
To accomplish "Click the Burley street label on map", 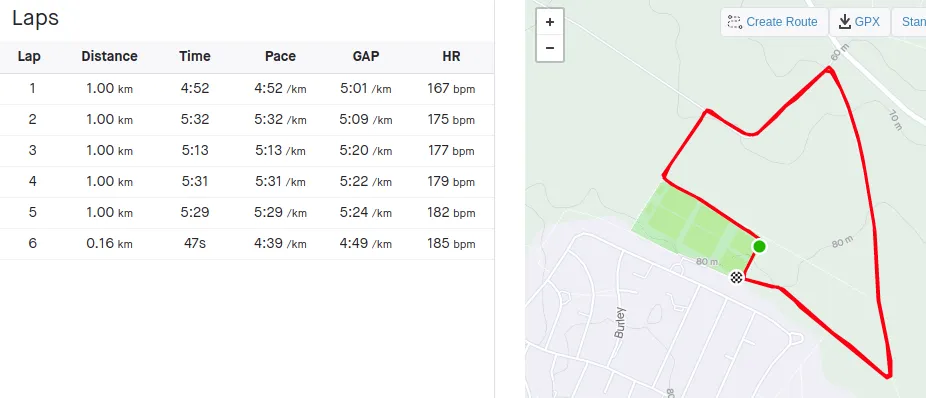I will [x=619, y=322].
